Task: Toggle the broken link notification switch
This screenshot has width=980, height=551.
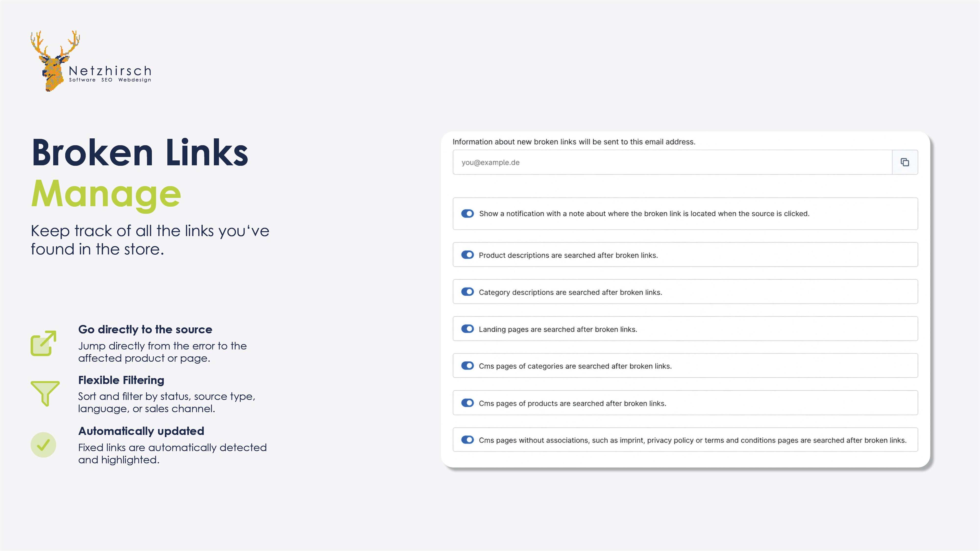Action: pyautogui.click(x=467, y=213)
